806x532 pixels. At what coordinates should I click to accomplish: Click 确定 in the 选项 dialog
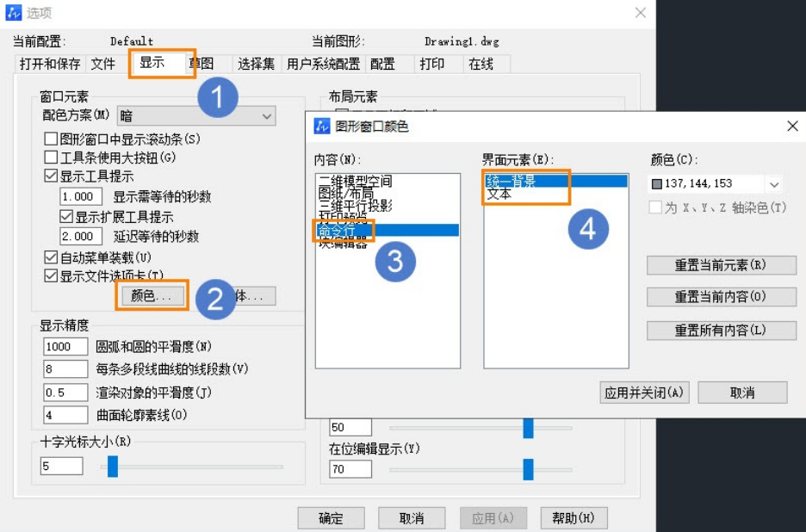click(331, 518)
